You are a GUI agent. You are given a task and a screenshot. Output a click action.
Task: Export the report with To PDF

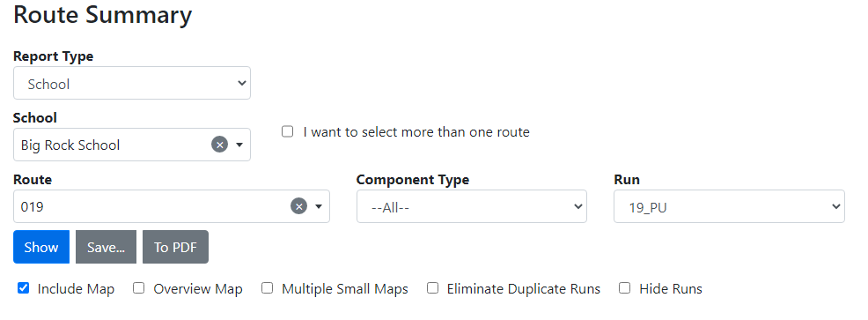175,247
